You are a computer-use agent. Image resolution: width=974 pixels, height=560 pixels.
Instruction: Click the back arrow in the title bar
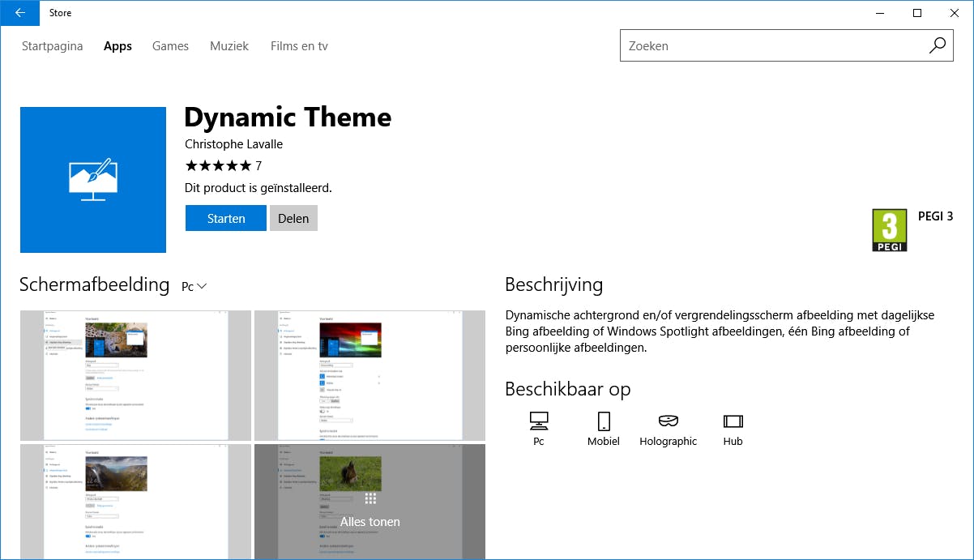click(x=19, y=13)
